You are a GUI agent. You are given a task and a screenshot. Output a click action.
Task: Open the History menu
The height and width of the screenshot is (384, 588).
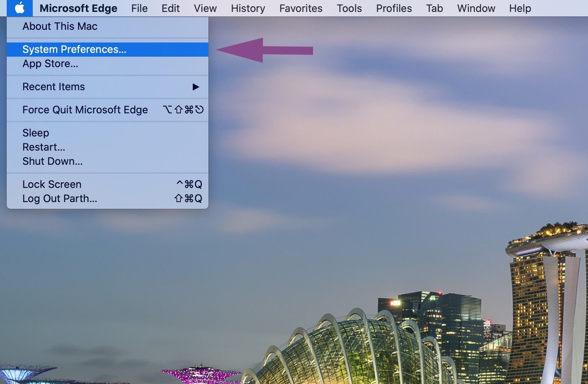tap(248, 8)
